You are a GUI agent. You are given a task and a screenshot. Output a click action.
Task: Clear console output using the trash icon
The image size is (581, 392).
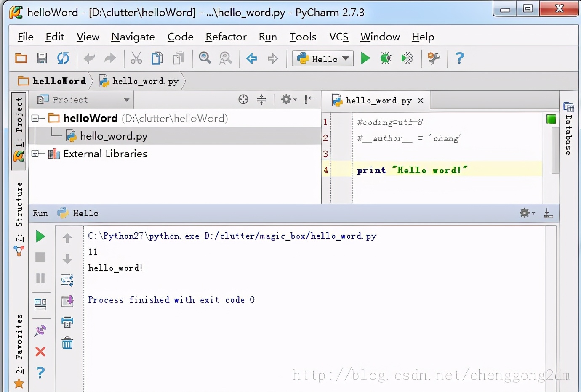[x=67, y=344]
